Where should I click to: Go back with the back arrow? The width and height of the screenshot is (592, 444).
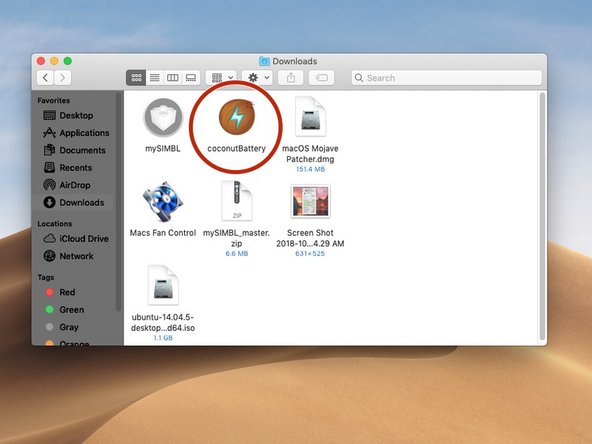45,78
